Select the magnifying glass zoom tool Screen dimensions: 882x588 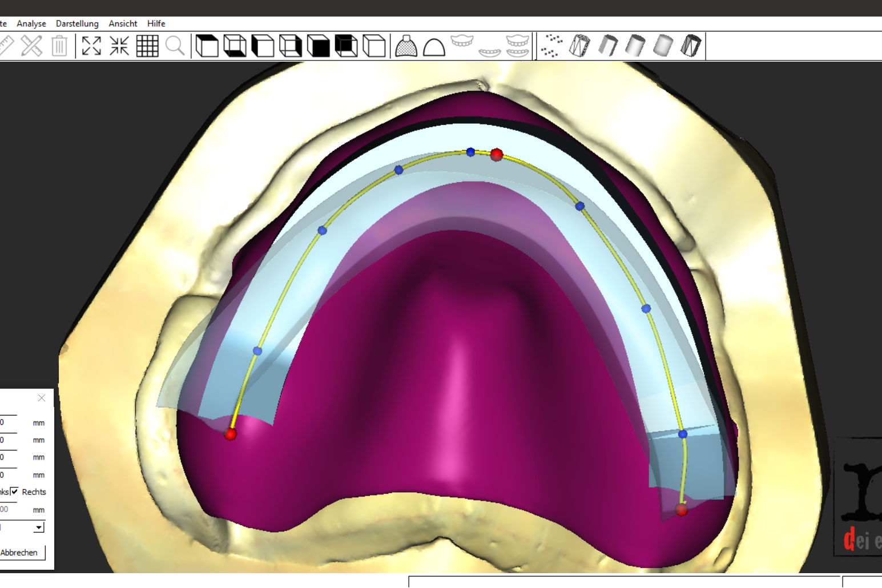click(175, 46)
